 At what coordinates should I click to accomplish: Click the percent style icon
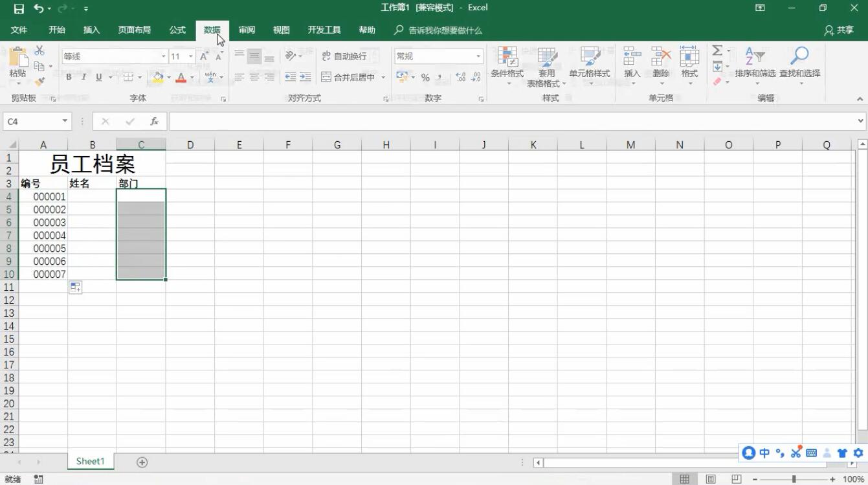pos(425,77)
